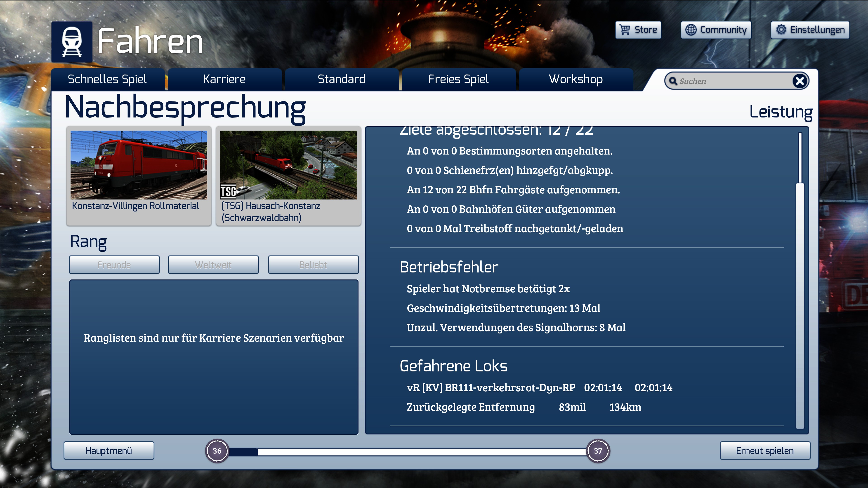Click the globe Community icon

(691, 30)
